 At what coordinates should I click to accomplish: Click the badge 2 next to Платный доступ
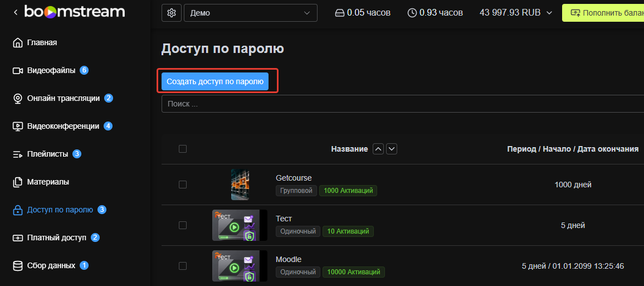coord(95,237)
